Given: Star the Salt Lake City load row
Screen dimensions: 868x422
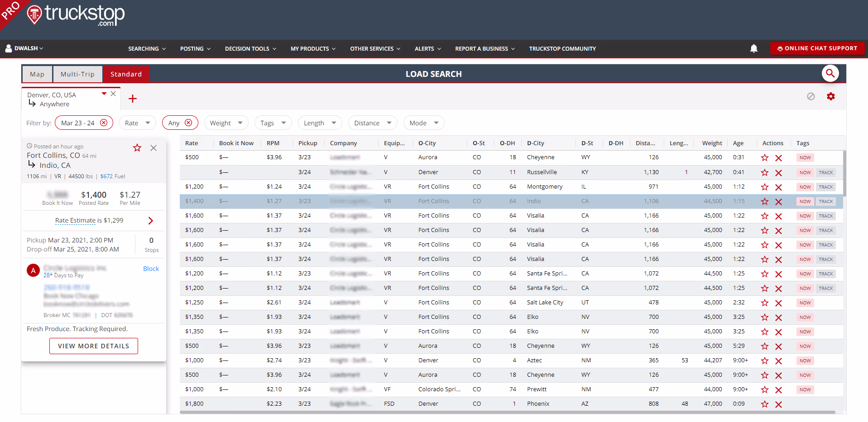Looking at the screenshot, I should coord(765,303).
